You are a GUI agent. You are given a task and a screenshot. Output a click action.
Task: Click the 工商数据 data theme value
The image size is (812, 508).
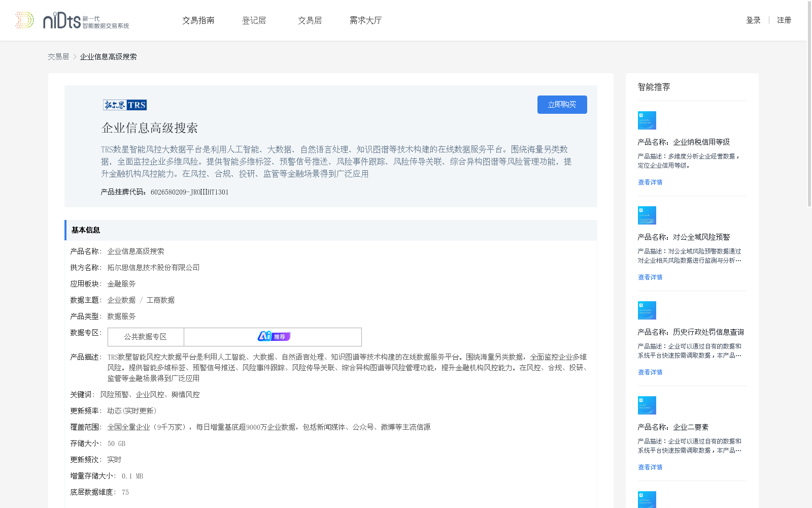160,300
